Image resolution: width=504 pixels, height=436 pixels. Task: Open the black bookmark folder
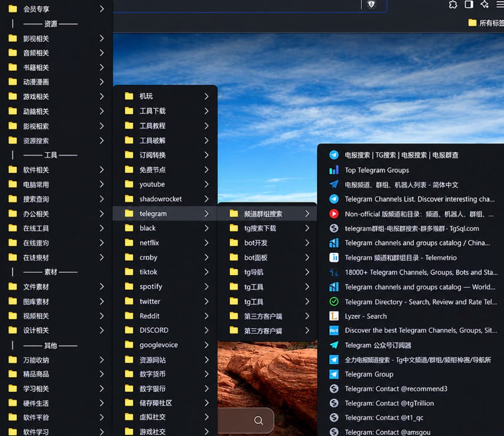(x=165, y=228)
